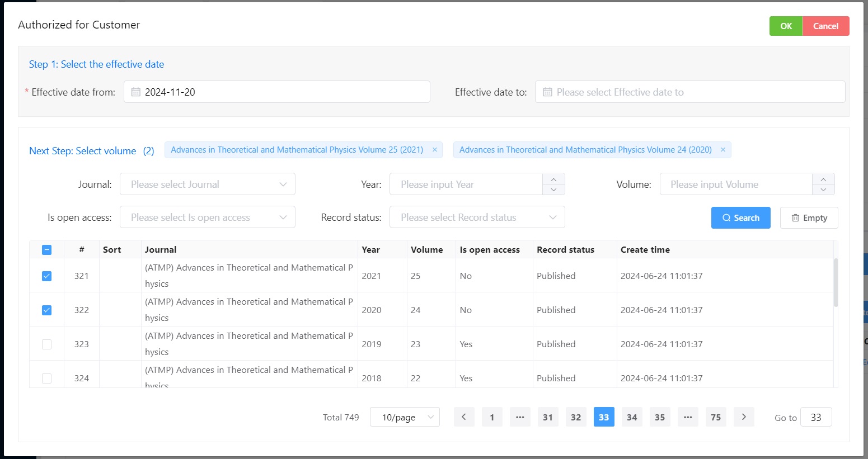Click calendar icon in Effective date to
868x459 pixels.
tap(547, 92)
